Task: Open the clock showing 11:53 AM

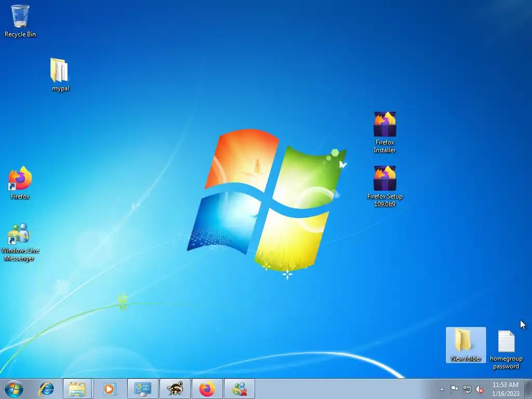Action: pos(505,389)
